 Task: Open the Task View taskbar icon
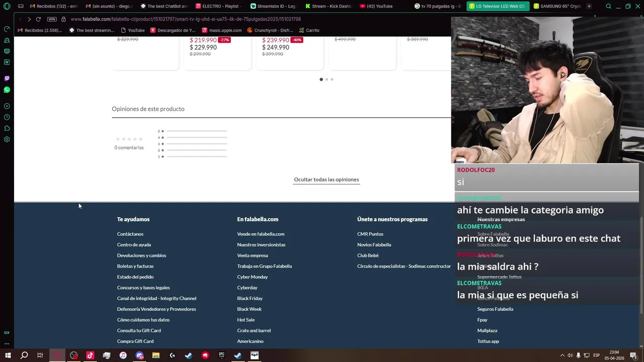coord(40,355)
